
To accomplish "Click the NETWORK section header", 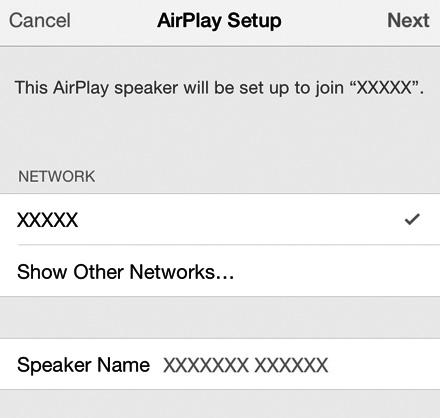I will (57, 176).
